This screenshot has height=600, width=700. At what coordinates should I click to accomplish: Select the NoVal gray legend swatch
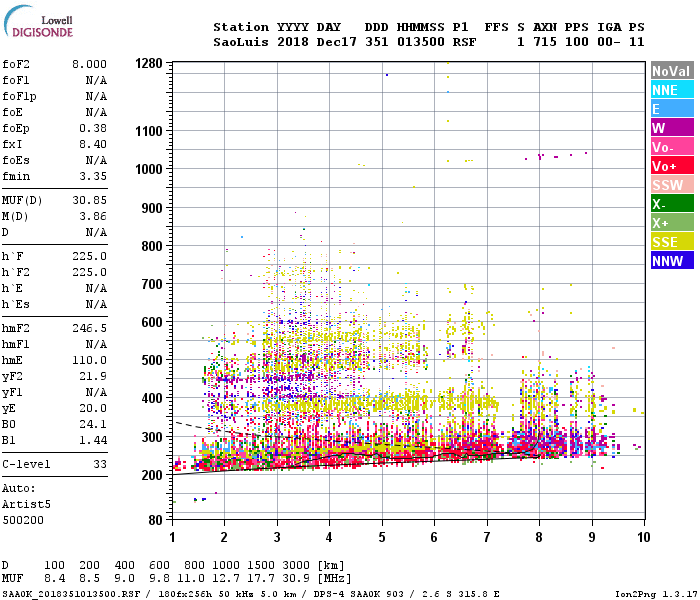point(672,71)
